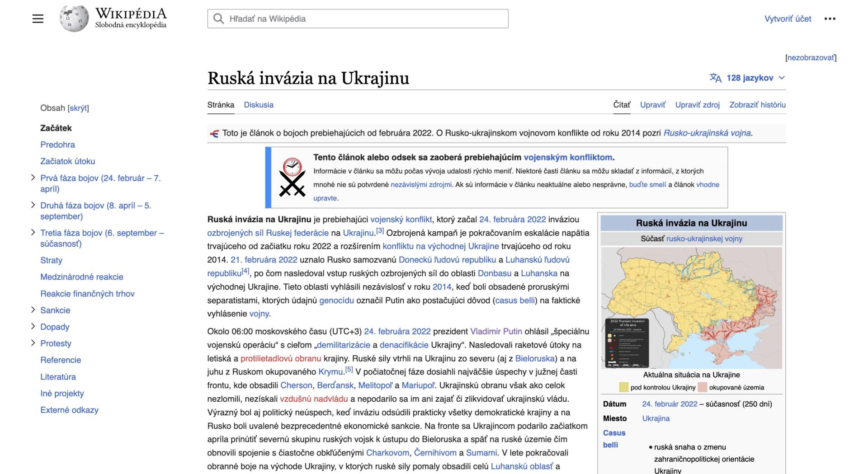Click the search magnifier icon
The height and width of the screenshot is (474, 868).
point(219,19)
